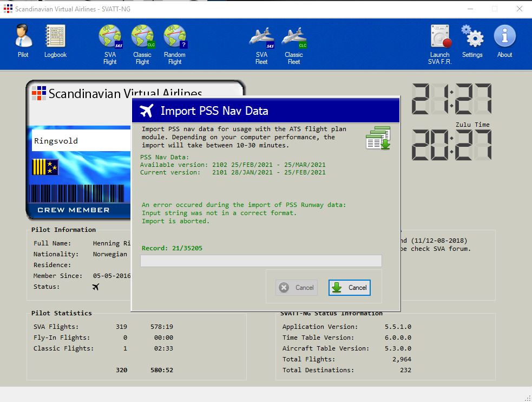Click 'Total Destinations:' 232 value
The width and height of the screenshot is (532, 402).
pos(405,370)
